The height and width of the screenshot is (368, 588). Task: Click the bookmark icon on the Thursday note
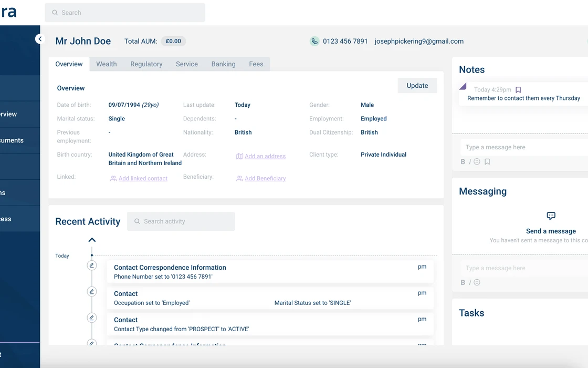[x=518, y=90]
